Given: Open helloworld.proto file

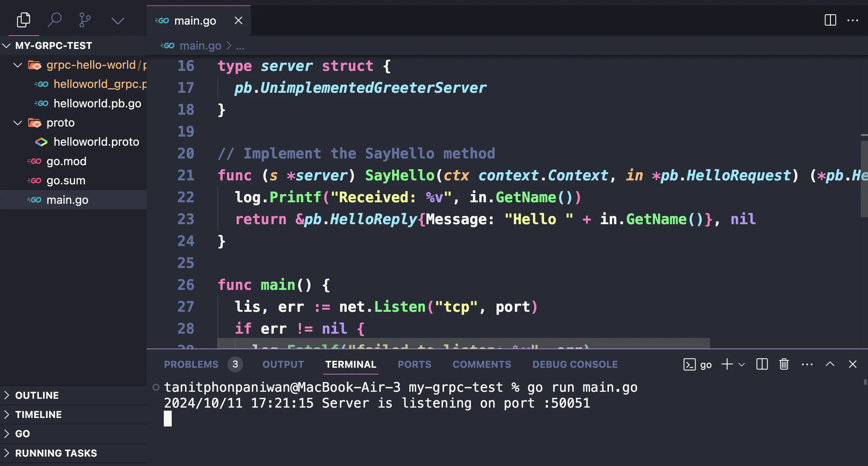Looking at the screenshot, I should (x=96, y=142).
